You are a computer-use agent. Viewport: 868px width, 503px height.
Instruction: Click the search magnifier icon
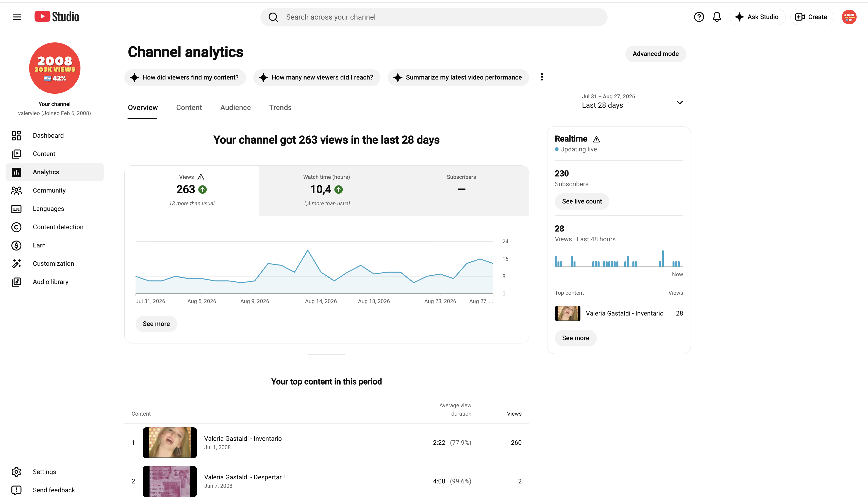[x=273, y=17]
